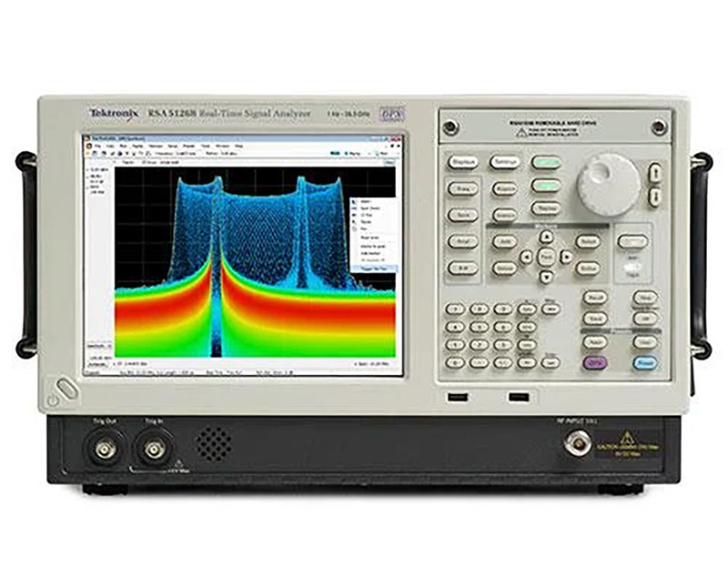This screenshot has height=587, width=728.
Task: Push the Recall key
Action: click(x=595, y=298)
